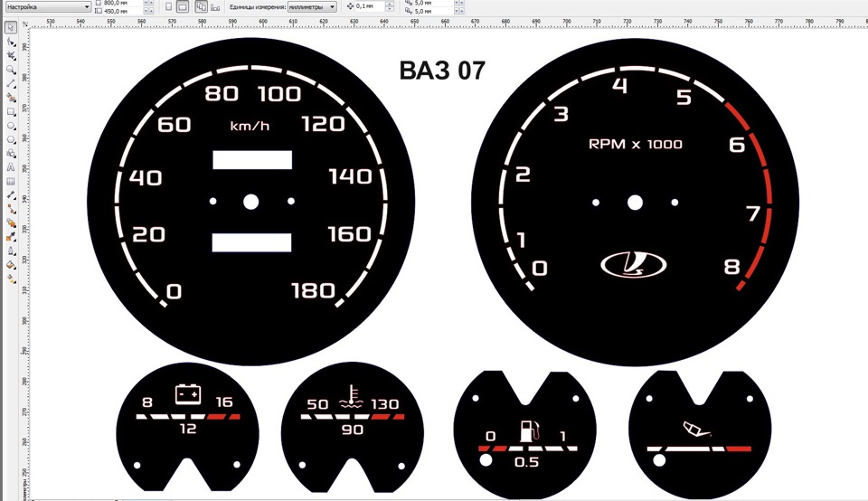Click the 180 number on speedometer
Image resolution: width=868 pixels, height=501 pixels.
314,290
